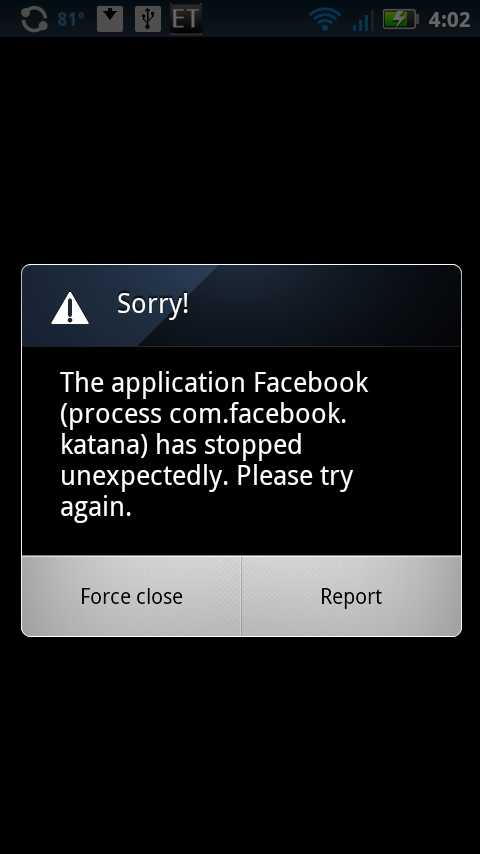Report the Facebook crash

351,596
